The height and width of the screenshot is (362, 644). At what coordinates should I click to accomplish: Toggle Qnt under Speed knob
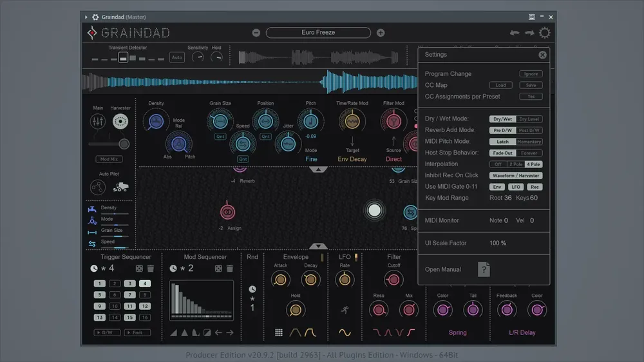[243, 159]
